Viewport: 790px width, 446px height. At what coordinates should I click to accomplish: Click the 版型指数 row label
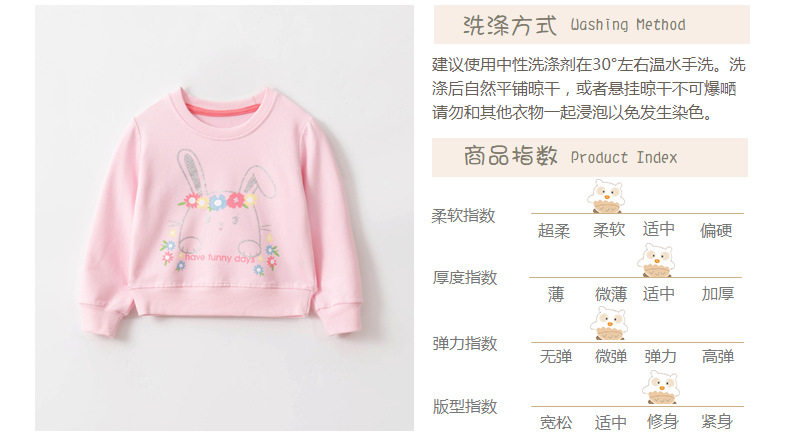tap(465, 406)
